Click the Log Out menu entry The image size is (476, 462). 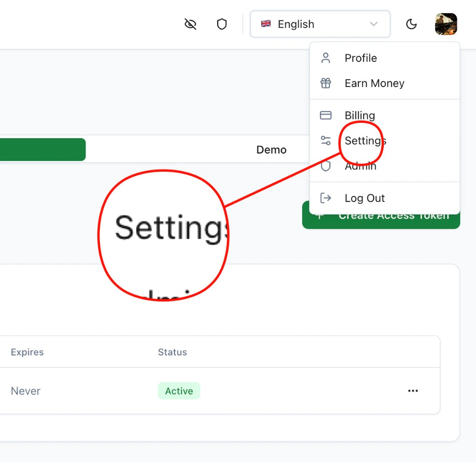pos(364,198)
